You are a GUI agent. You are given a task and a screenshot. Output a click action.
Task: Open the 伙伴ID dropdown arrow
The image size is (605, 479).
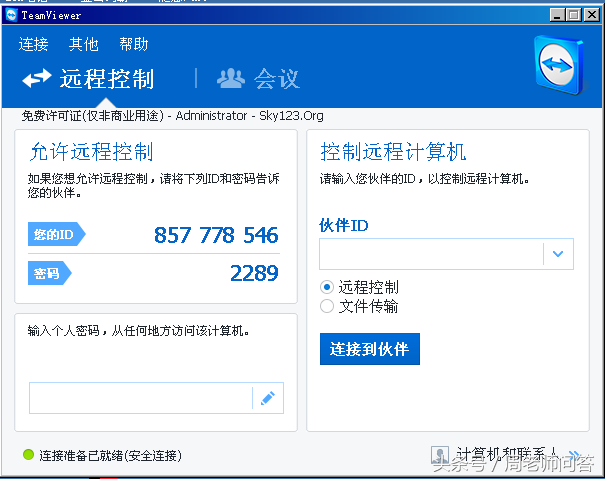(x=558, y=254)
